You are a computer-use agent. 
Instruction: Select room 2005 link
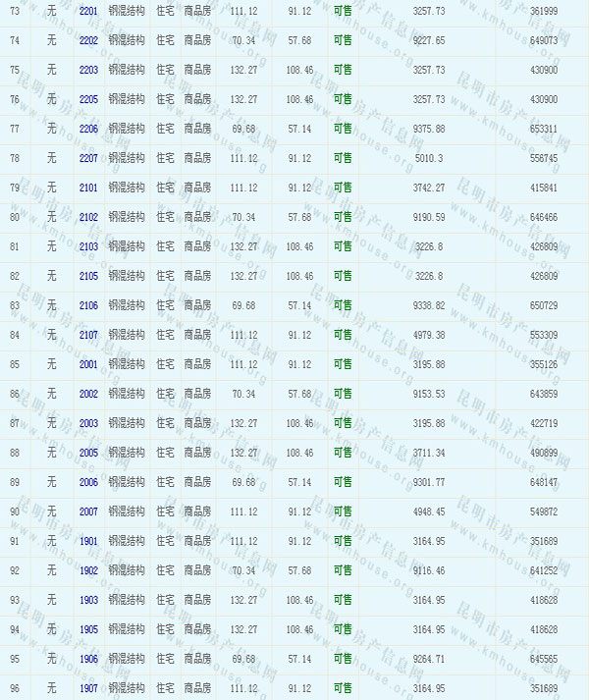[88, 453]
